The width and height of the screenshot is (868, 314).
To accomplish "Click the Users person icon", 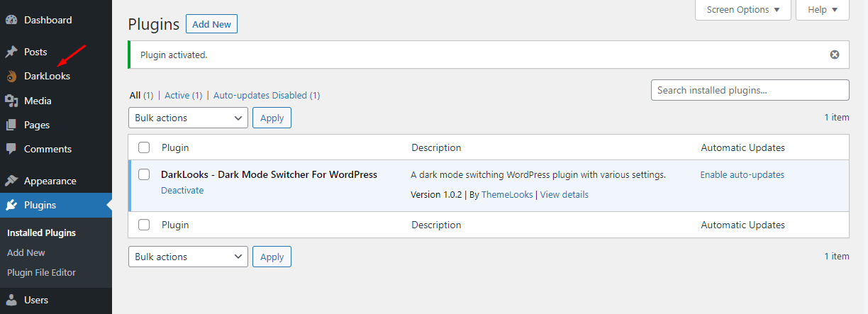I will click(11, 300).
